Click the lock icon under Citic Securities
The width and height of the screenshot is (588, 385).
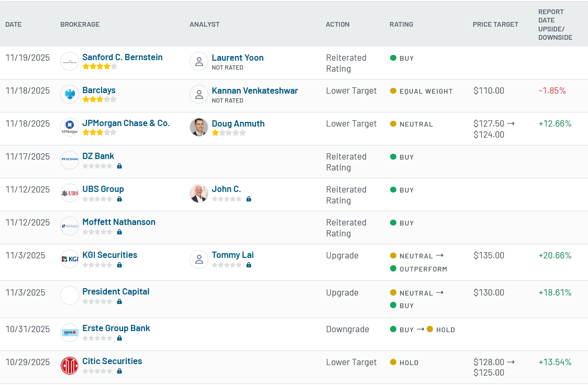(119, 371)
